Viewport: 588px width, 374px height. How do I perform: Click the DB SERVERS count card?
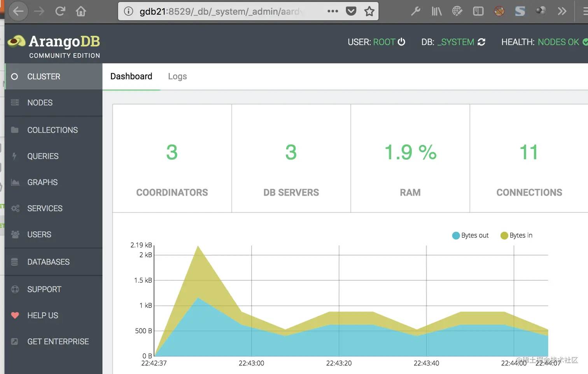[x=291, y=158]
